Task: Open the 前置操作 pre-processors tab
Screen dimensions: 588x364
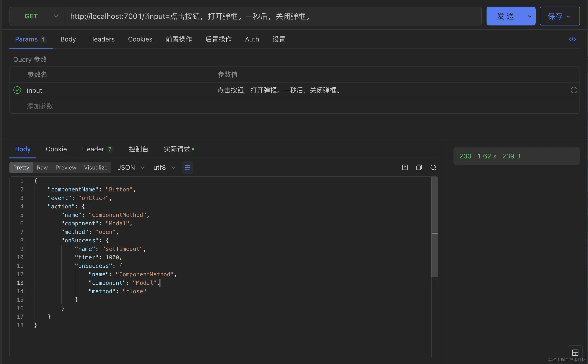Action: click(178, 39)
